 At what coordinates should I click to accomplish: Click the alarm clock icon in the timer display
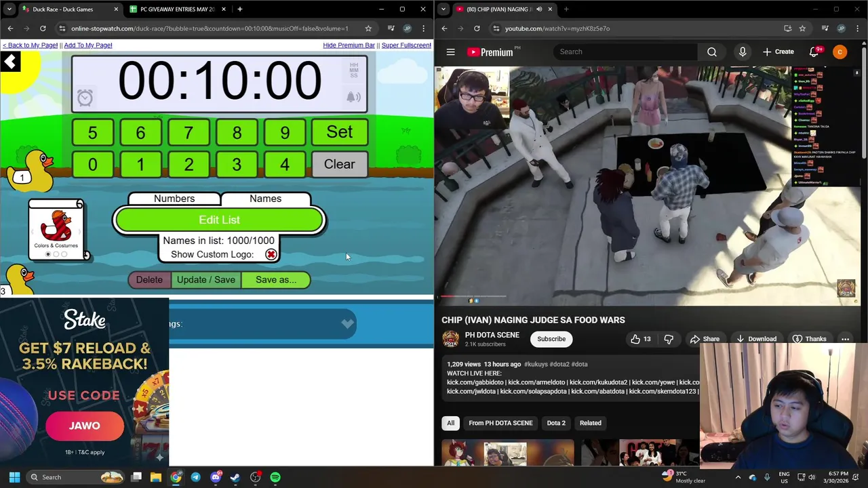pos(85,98)
